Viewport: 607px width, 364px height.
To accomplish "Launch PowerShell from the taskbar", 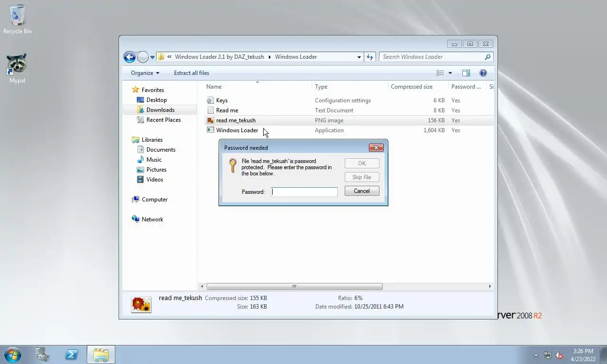I will (x=72, y=355).
